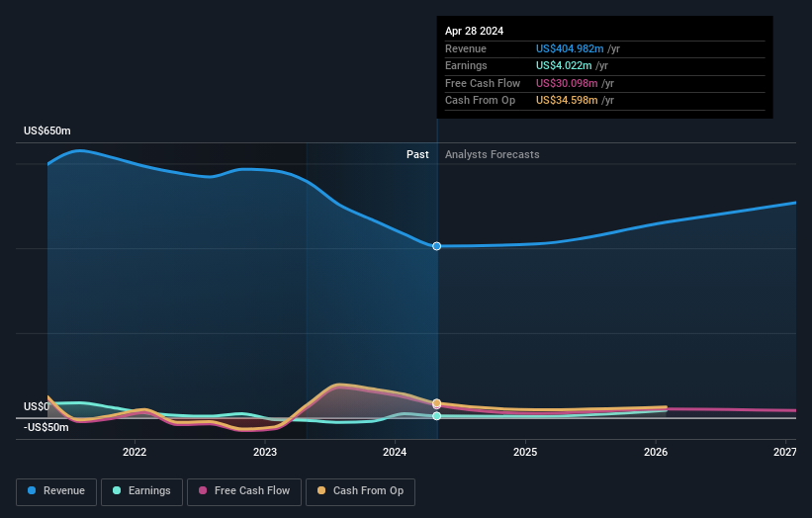
Task: Click the US$34.598m cash from op value
Action: coord(567,101)
